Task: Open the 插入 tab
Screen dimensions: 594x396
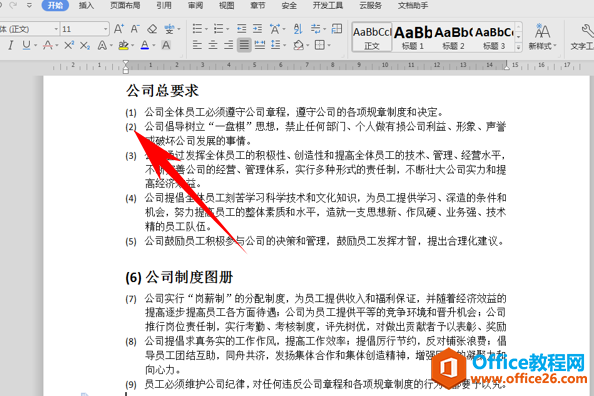Action: [x=86, y=5]
